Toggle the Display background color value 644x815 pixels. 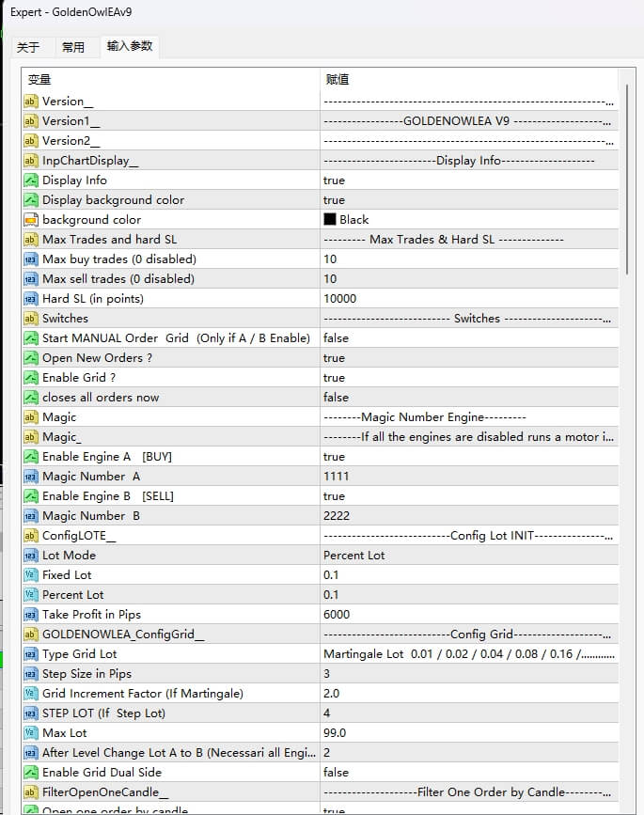point(469,200)
